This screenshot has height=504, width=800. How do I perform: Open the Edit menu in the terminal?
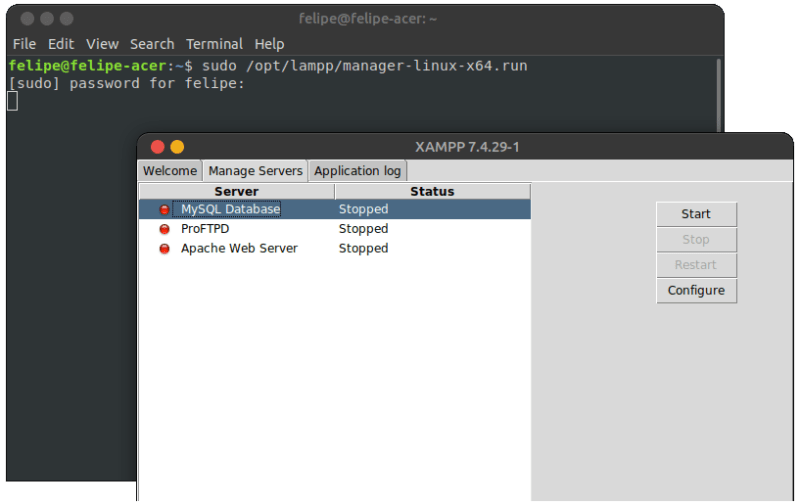tap(61, 44)
